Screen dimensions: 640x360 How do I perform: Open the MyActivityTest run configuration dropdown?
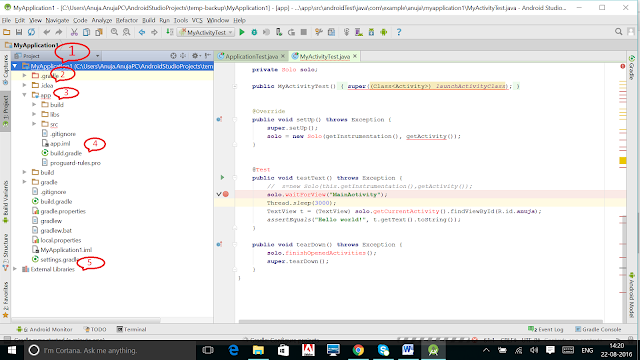pos(206,32)
